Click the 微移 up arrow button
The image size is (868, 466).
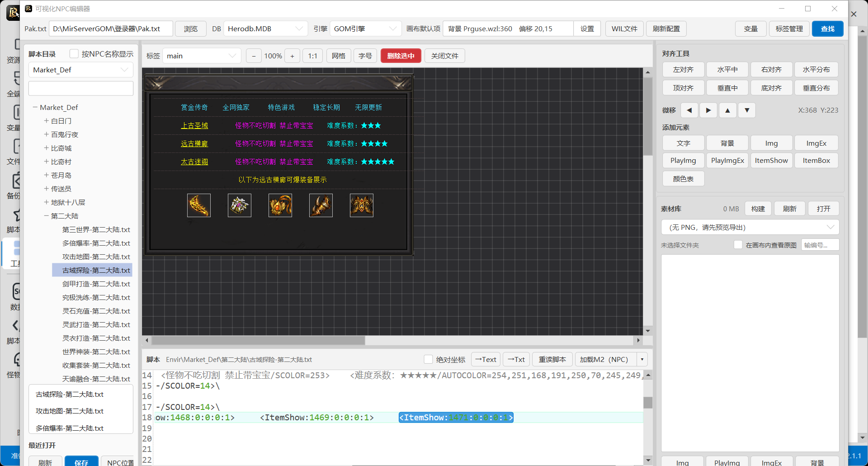tap(727, 110)
